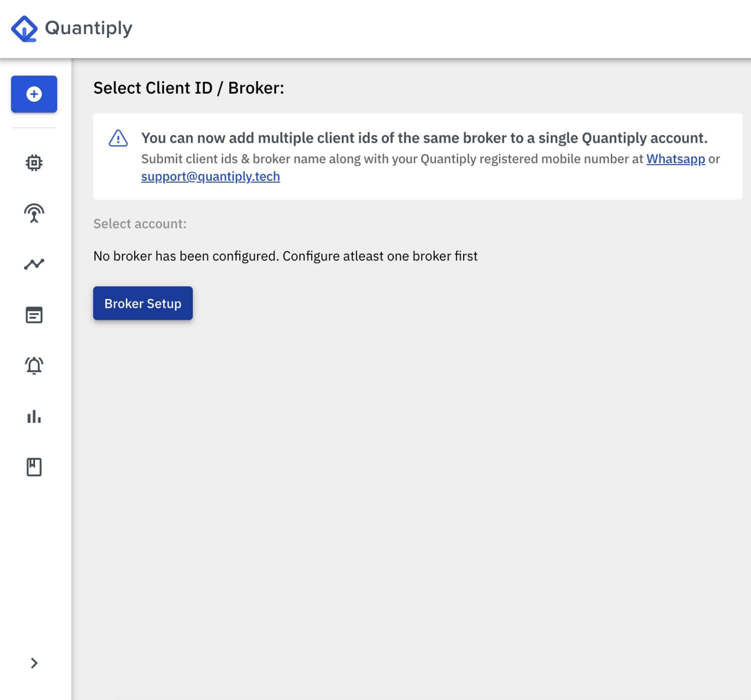Open the alarm bell alerts icon
The height and width of the screenshot is (700, 751).
34,366
